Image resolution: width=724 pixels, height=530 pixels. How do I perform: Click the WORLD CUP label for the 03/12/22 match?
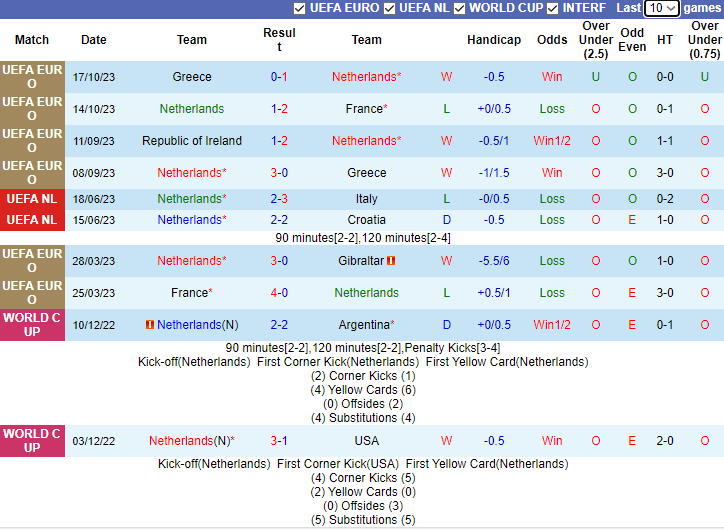[x=32, y=441]
